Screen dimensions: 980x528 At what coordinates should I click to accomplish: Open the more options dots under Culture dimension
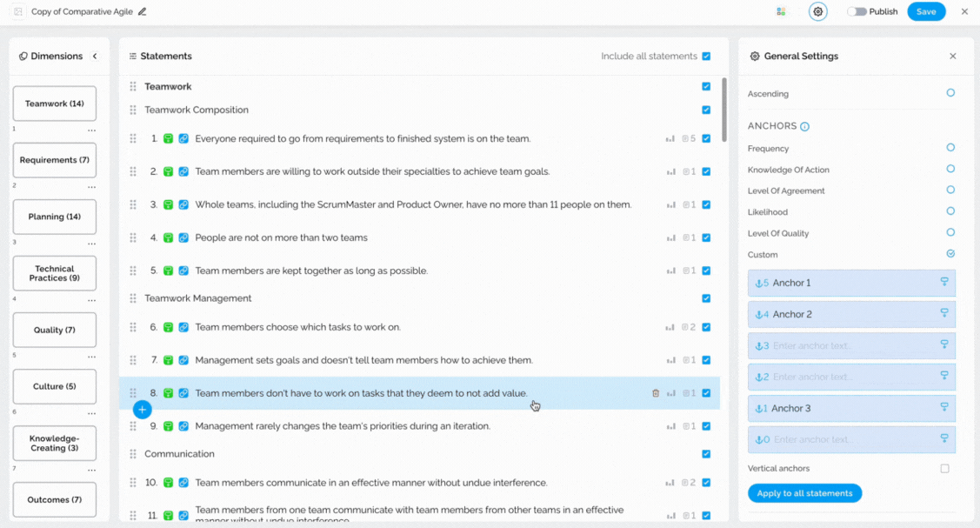click(92, 414)
